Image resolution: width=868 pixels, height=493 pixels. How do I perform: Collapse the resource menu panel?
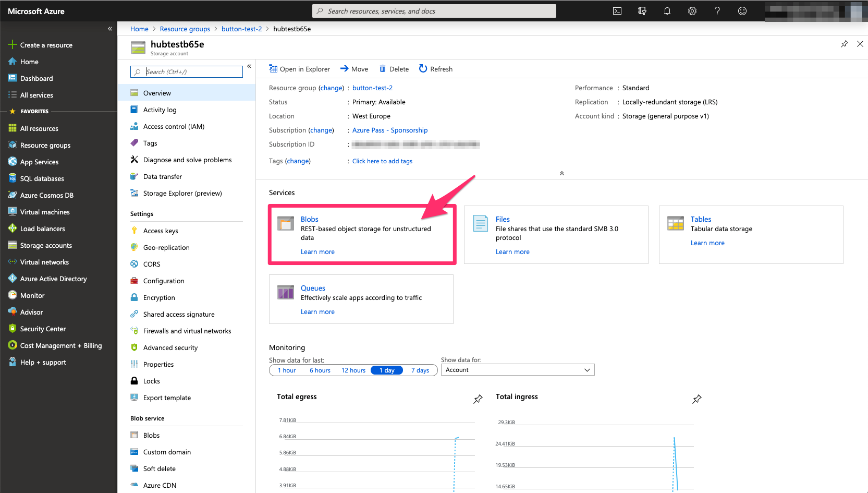(x=249, y=66)
